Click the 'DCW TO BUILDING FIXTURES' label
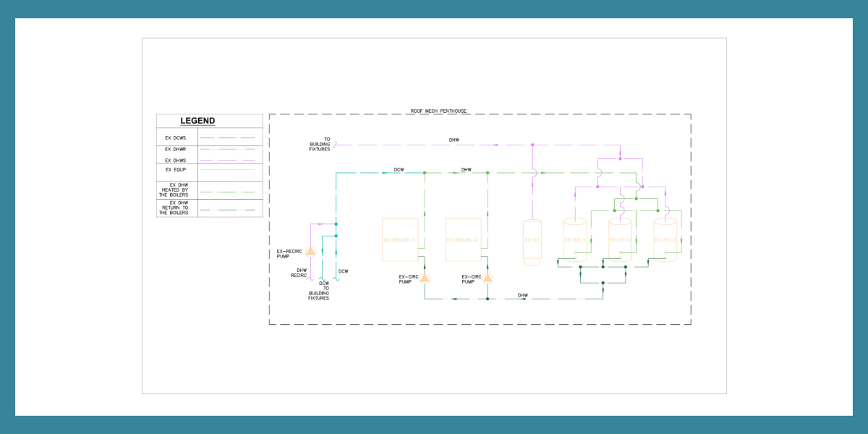Screen dimensions: 868x434 [x=319, y=291]
